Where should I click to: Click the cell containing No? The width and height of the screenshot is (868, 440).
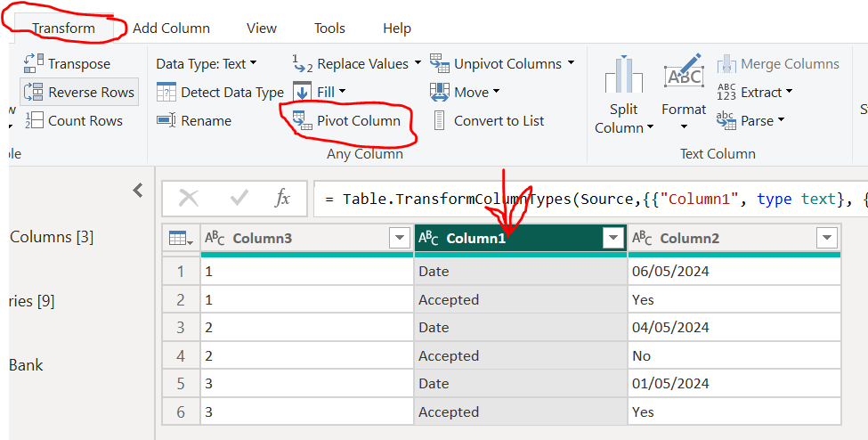pos(734,355)
